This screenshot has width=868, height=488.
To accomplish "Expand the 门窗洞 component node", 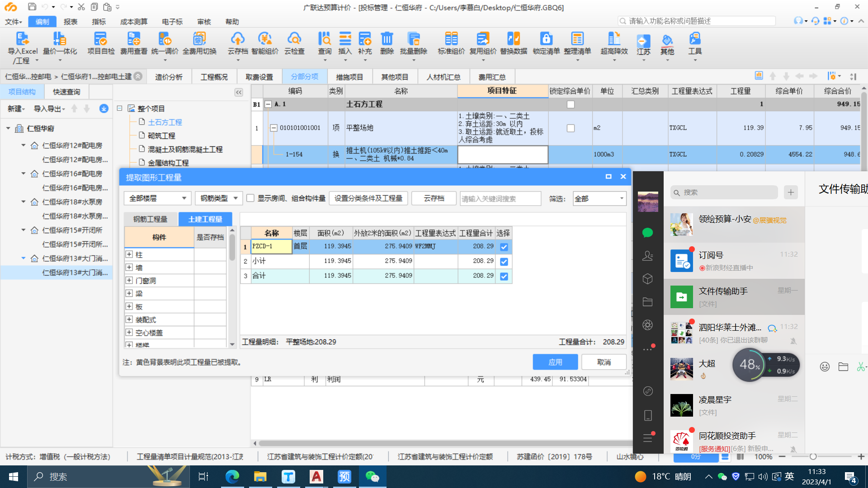I will [129, 280].
